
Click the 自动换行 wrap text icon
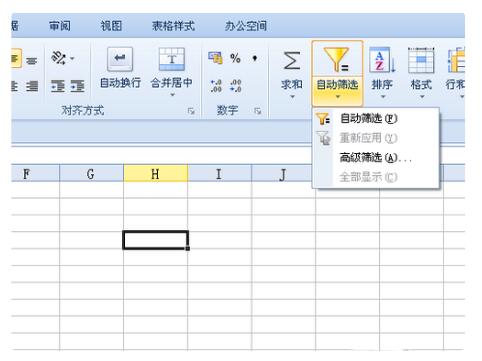(x=120, y=59)
